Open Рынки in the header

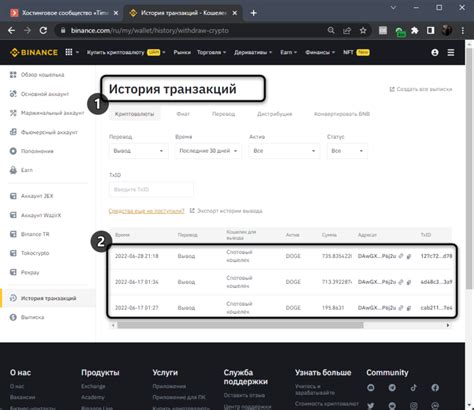click(x=182, y=52)
